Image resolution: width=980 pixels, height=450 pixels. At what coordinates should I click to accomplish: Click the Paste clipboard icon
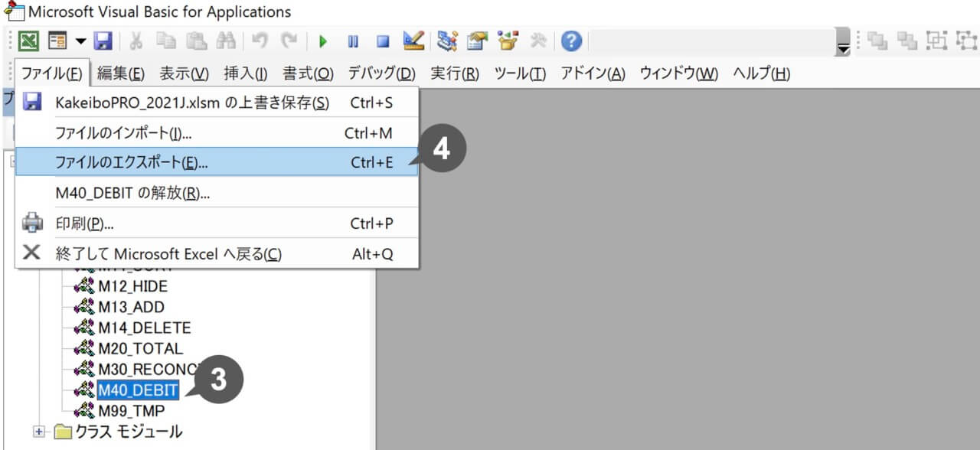pyautogui.click(x=195, y=41)
